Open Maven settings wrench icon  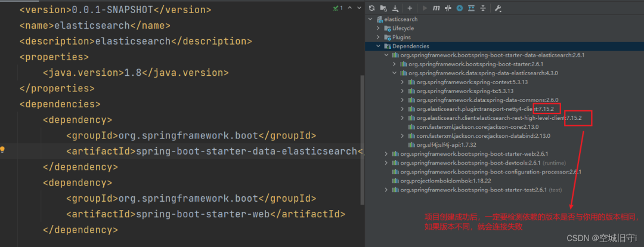[x=498, y=8]
